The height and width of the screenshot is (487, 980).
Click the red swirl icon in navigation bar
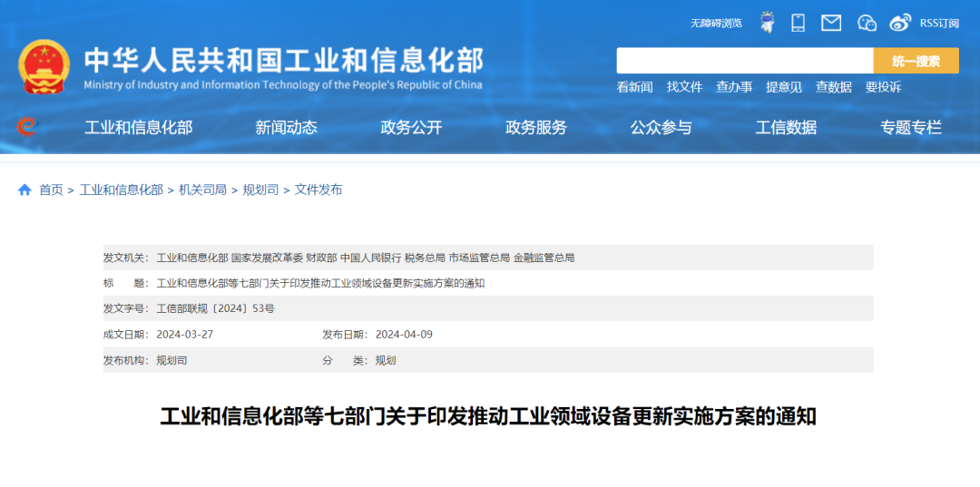coord(27,127)
